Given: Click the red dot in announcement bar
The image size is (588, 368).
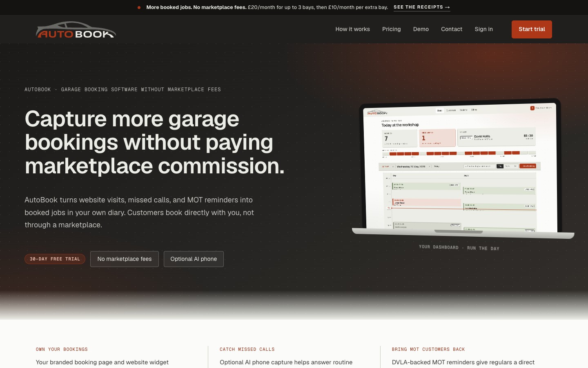Looking at the screenshot, I should pos(139,7).
